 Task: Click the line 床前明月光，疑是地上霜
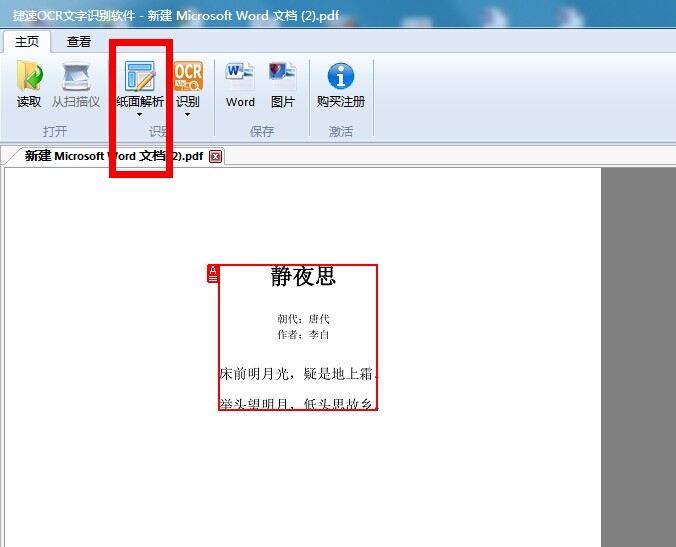click(x=298, y=373)
